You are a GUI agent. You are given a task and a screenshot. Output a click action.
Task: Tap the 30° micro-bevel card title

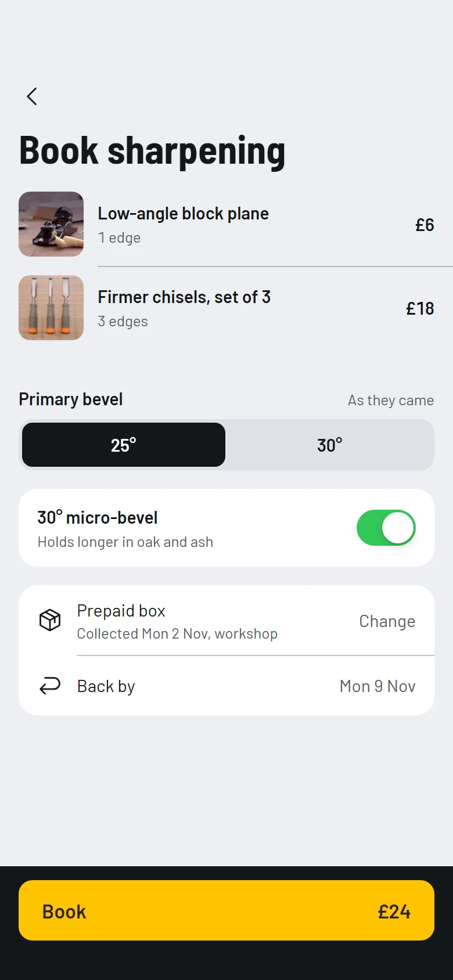[x=98, y=517]
